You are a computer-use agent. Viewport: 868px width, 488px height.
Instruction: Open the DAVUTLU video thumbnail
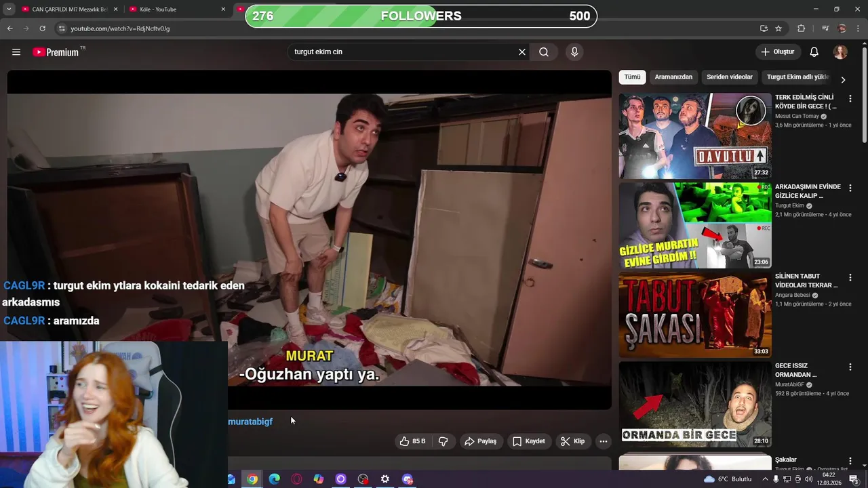(x=694, y=136)
